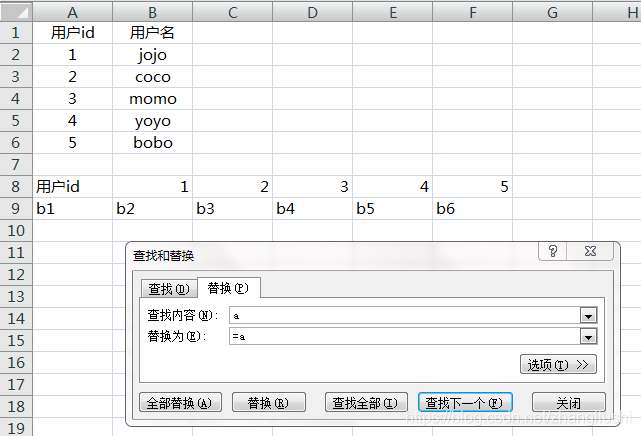Click cell E8 containing 4
This screenshot has width=641, height=436.
click(392, 187)
